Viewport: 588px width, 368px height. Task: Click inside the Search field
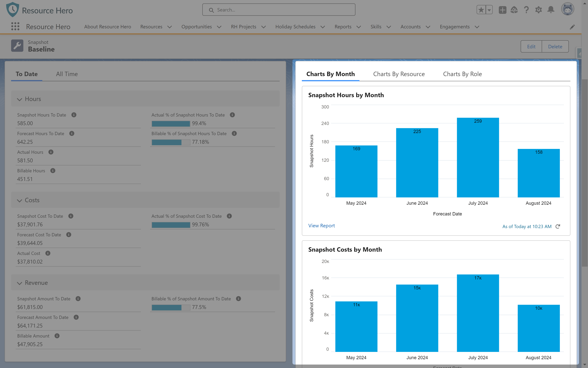[x=279, y=10]
